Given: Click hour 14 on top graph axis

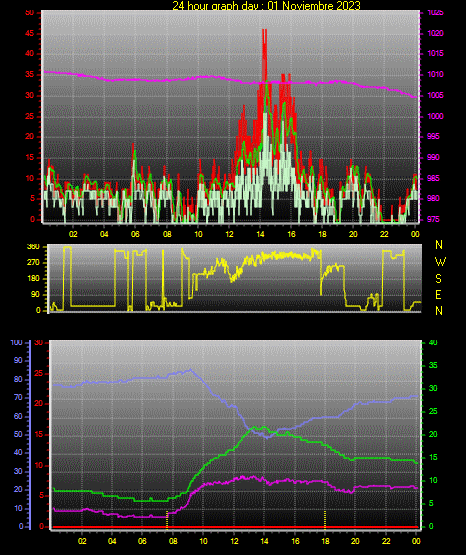Looking at the screenshot, I should [x=260, y=234].
